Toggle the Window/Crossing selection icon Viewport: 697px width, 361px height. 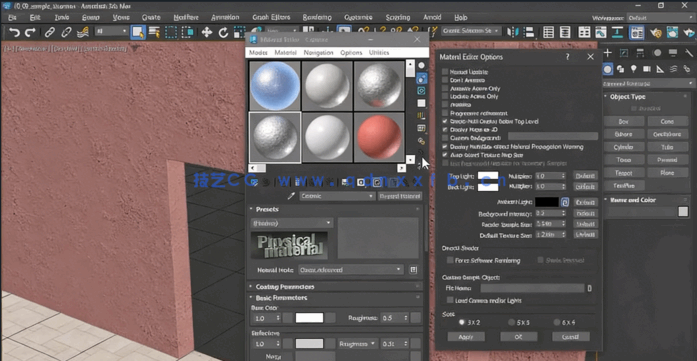(188, 32)
